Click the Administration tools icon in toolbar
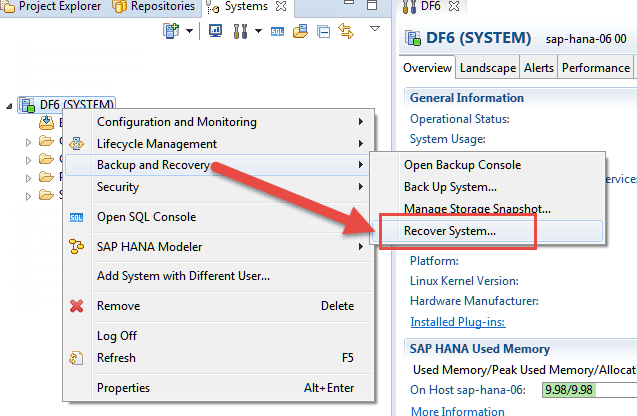The width and height of the screenshot is (637, 416). [x=240, y=31]
